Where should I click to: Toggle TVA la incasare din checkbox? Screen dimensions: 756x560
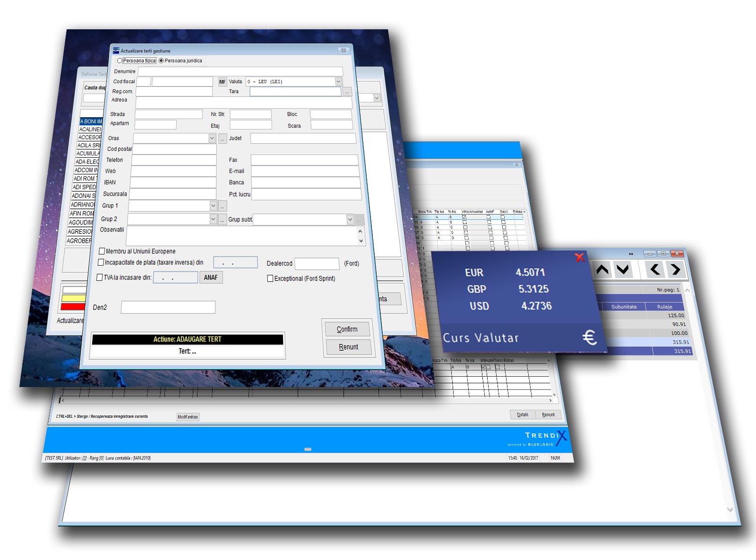click(x=100, y=277)
